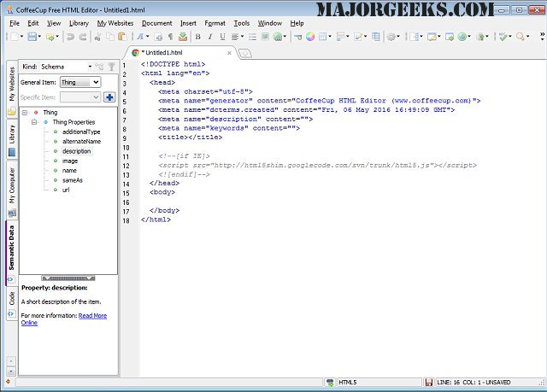Image resolution: width=547 pixels, height=392 pixels.
Task: Select the additionalType property
Action: [x=81, y=132]
